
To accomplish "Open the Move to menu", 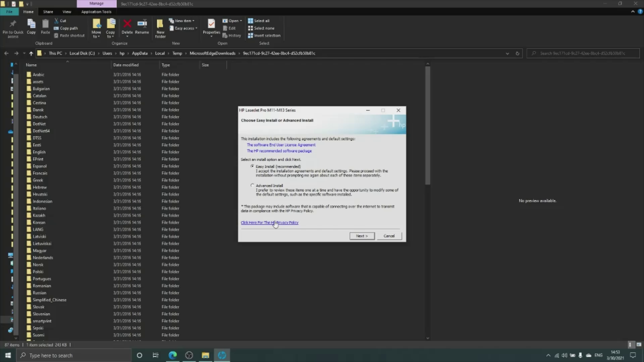I will (96, 29).
